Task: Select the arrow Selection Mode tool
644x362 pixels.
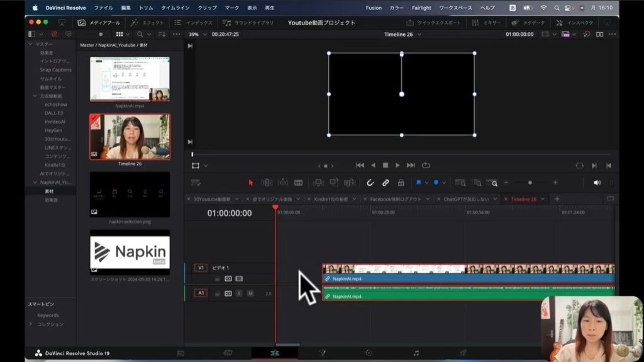Action: tap(250, 183)
